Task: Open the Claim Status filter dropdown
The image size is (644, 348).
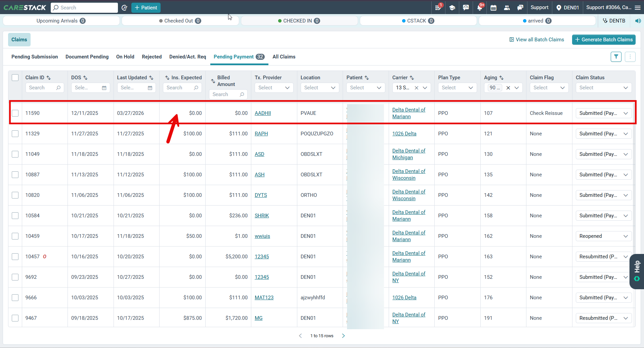Action: click(x=604, y=88)
